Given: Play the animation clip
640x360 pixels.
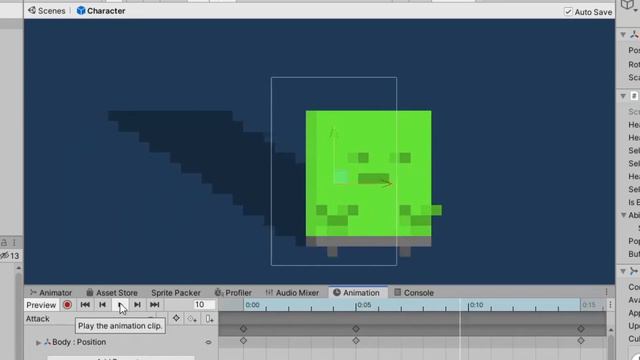Looking at the screenshot, I should (120, 305).
